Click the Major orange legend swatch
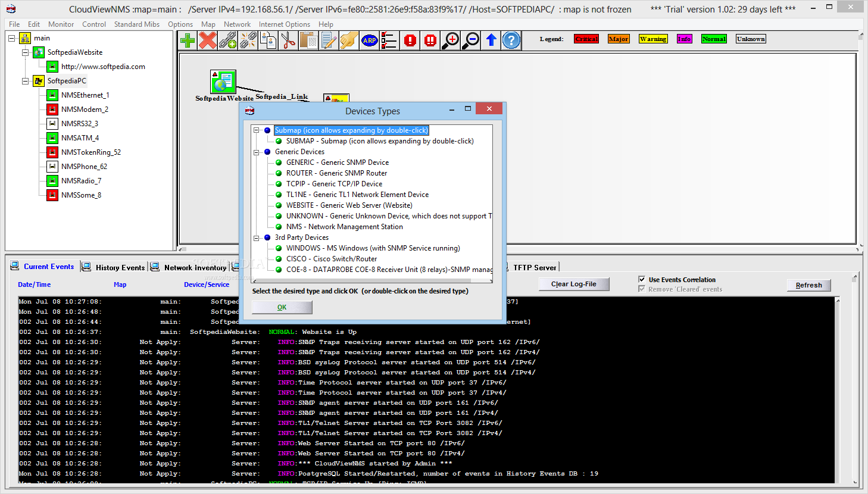This screenshot has height=494, width=868. coord(619,39)
